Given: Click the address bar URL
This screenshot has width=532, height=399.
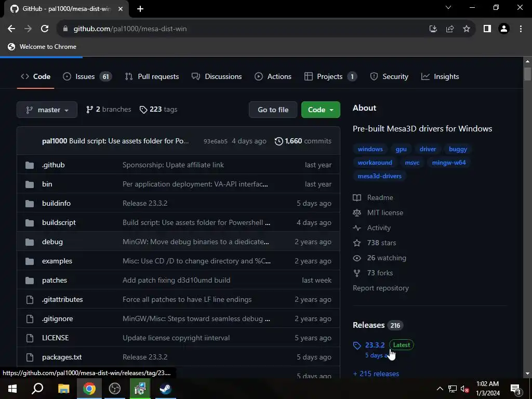Looking at the screenshot, I should click(x=130, y=29).
